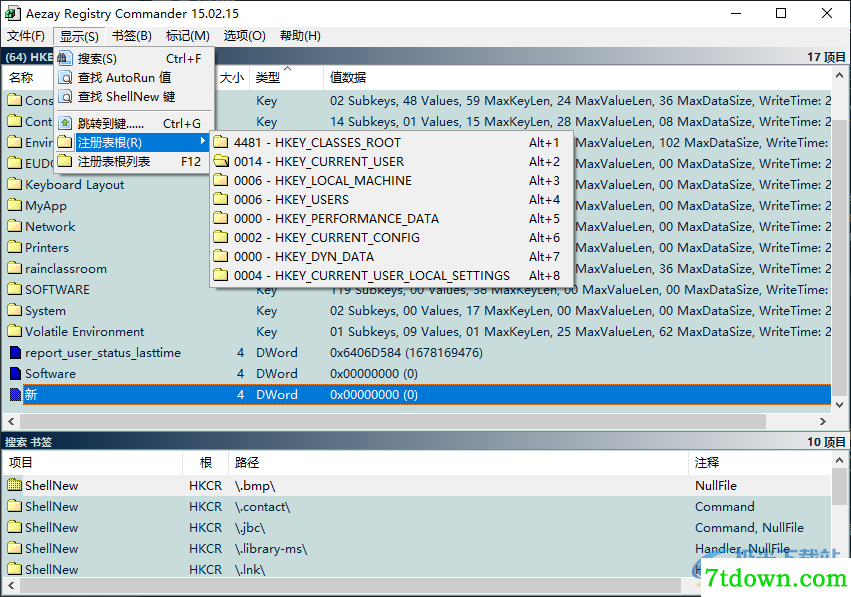This screenshot has width=851, height=597.
Task: Choose 查找 AutoRun 值 menu entry
Action: click(x=134, y=78)
